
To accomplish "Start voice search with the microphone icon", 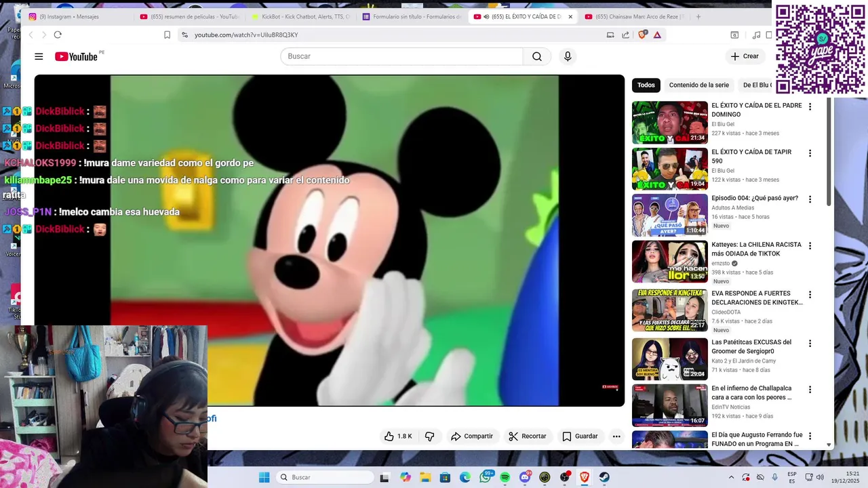I will click(568, 57).
